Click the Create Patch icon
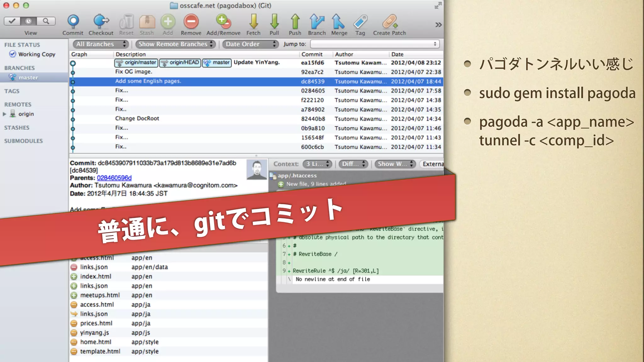This screenshot has height=362, width=644. [x=390, y=22]
